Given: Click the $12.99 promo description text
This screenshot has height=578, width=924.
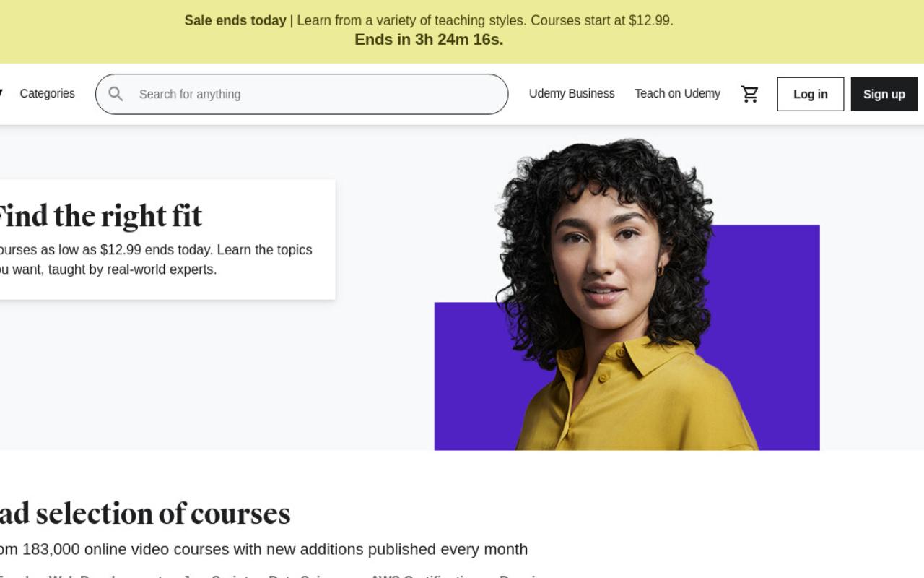Looking at the screenshot, I should coord(155,259).
